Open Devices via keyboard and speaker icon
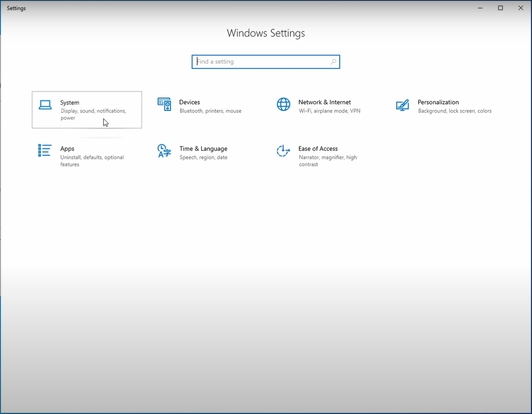 (164, 104)
